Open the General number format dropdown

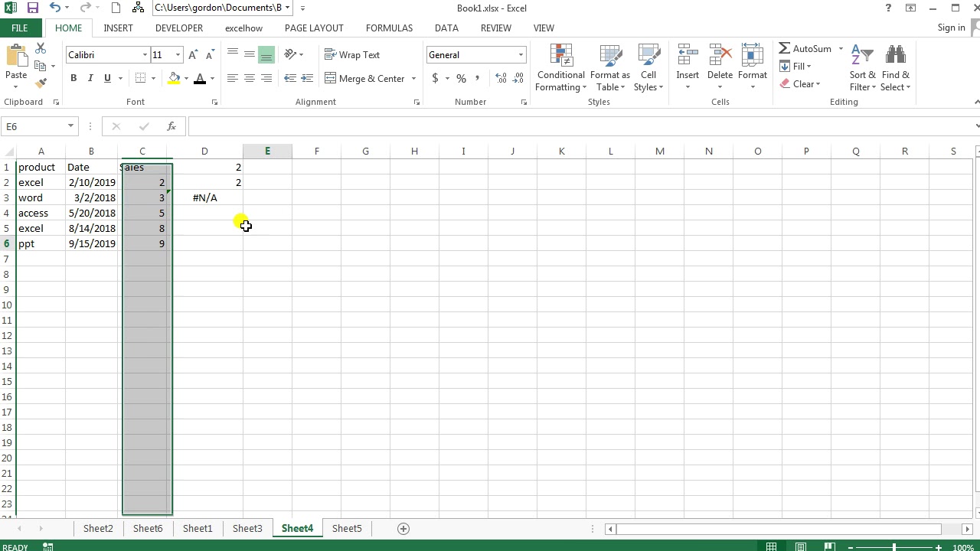click(521, 55)
